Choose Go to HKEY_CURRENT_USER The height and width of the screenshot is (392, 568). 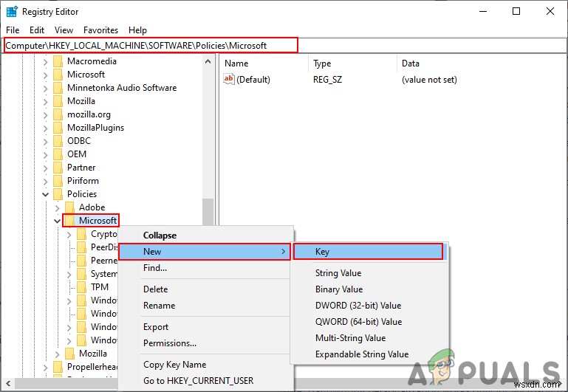205,381
